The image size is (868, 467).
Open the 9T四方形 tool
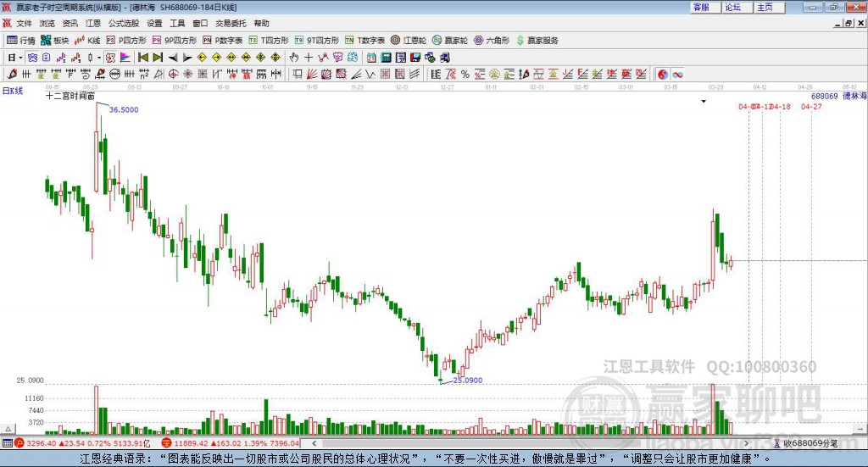317,41
